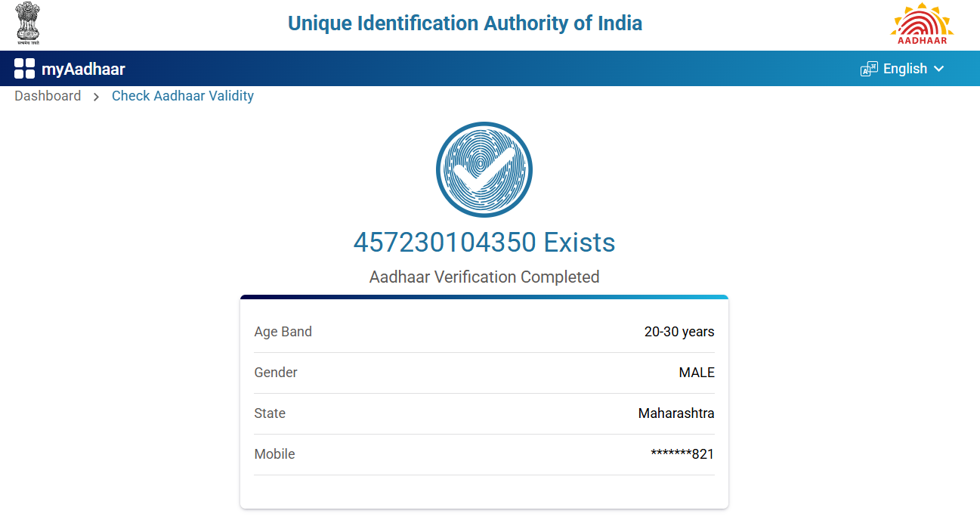Click the Maharashtra state value
Viewport: 980px width, 523px height.
click(x=675, y=413)
